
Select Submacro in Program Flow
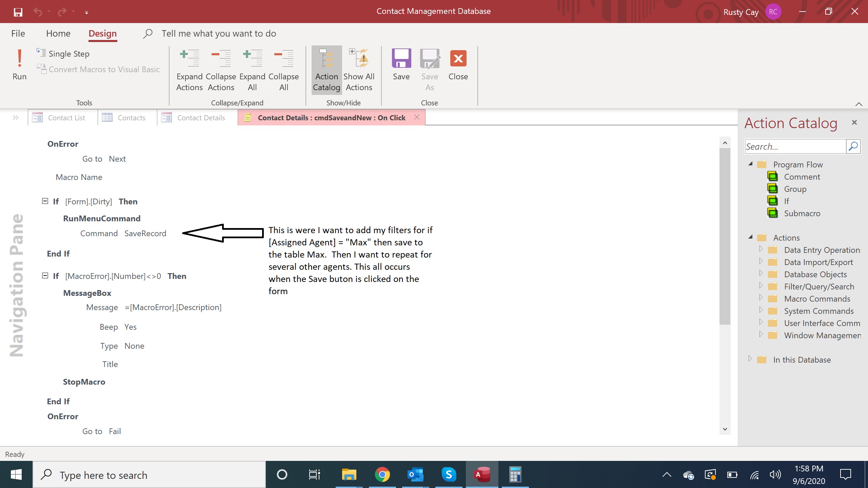[x=802, y=213]
